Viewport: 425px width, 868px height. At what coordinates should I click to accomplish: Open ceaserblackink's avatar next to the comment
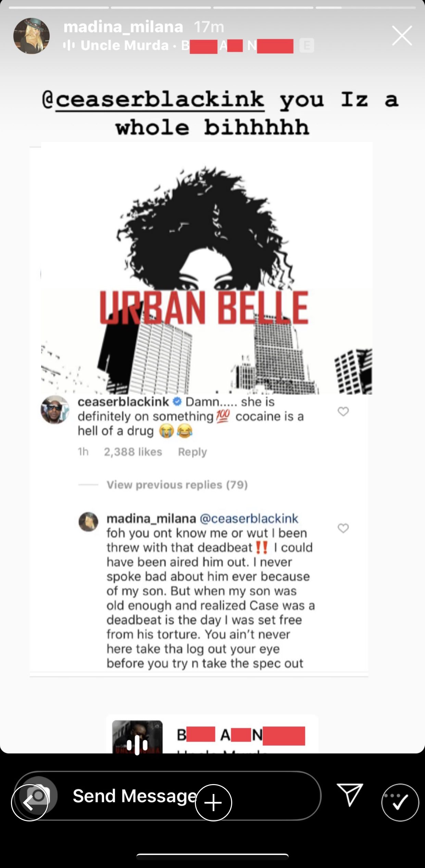click(55, 410)
